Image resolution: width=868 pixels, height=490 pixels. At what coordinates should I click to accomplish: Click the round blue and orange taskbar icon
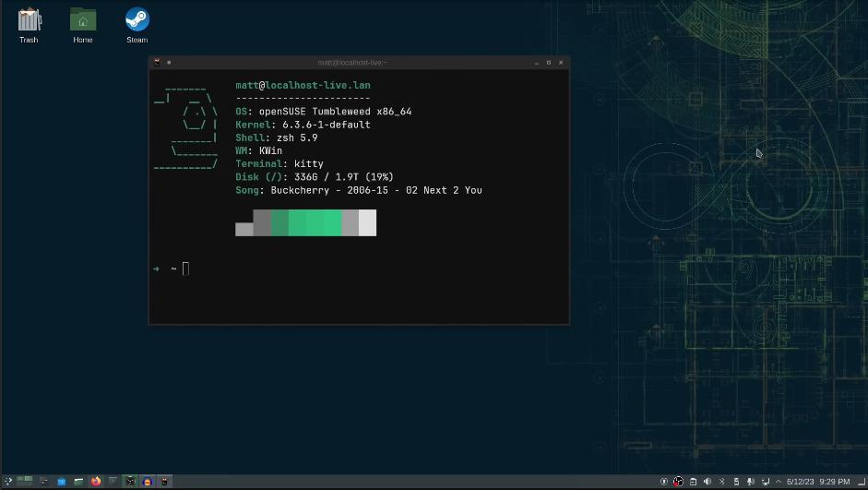(x=148, y=482)
